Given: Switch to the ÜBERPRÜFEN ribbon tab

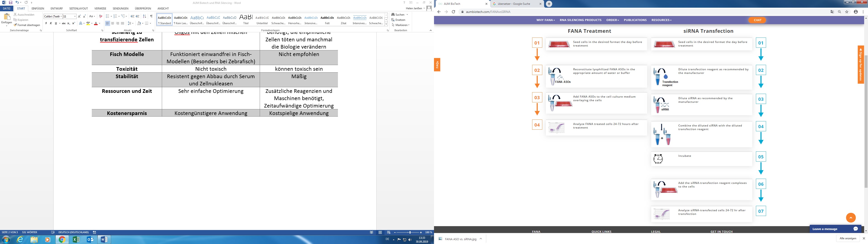Looking at the screenshot, I should [x=143, y=8].
